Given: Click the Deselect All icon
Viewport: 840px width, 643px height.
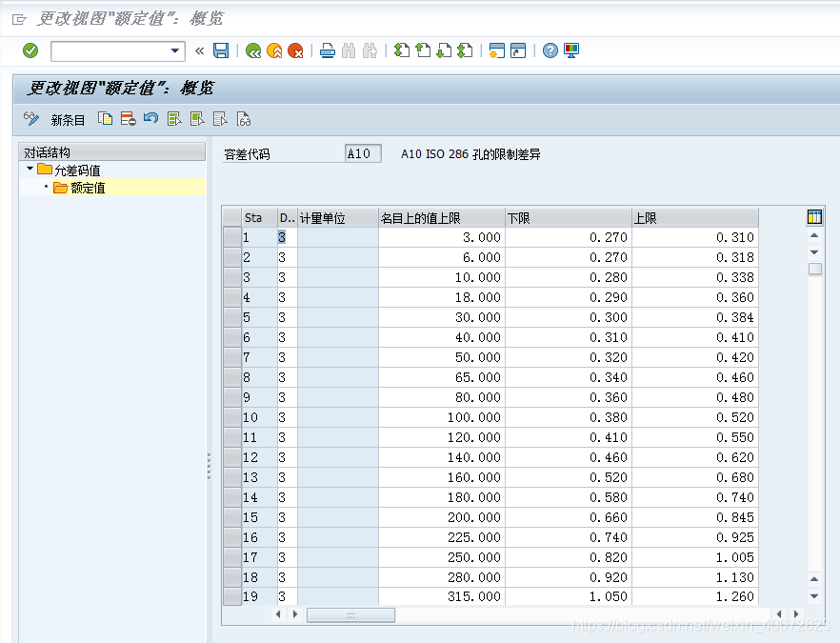Looking at the screenshot, I should pyautogui.click(x=220, y=119).
